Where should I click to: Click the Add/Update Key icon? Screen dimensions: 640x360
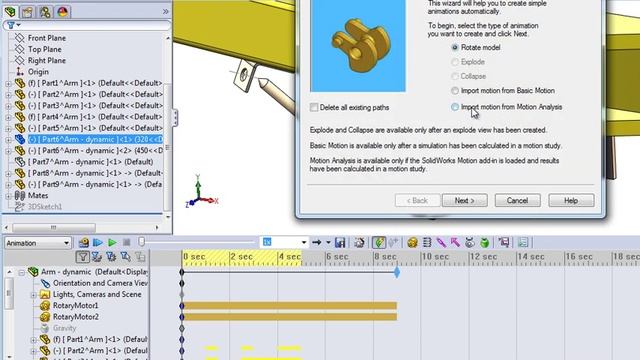(x=393, y=242)
